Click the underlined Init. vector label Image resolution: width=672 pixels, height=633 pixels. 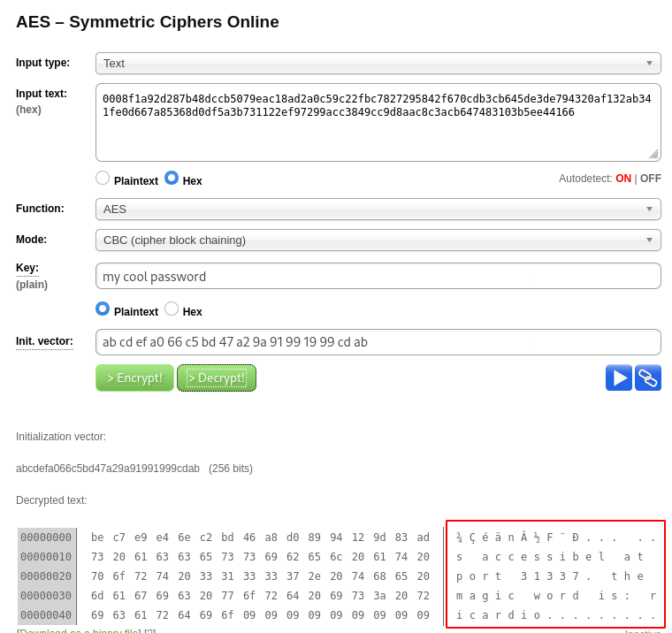(44, 341)
